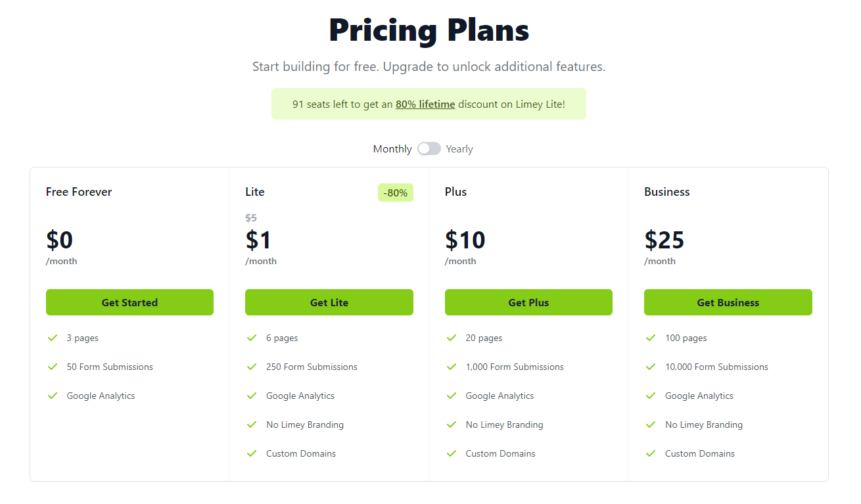Click checkmark beside 250 Form Submissions

click(x=252, y=367)
